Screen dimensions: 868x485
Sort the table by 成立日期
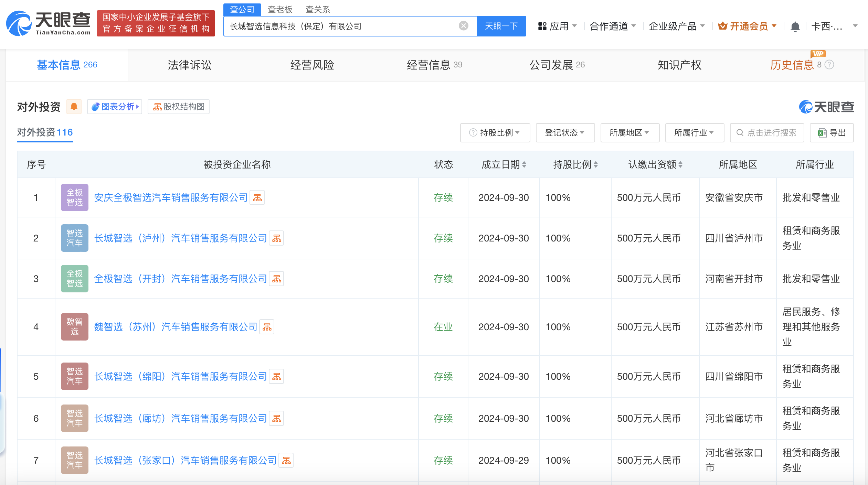point(504,165)
